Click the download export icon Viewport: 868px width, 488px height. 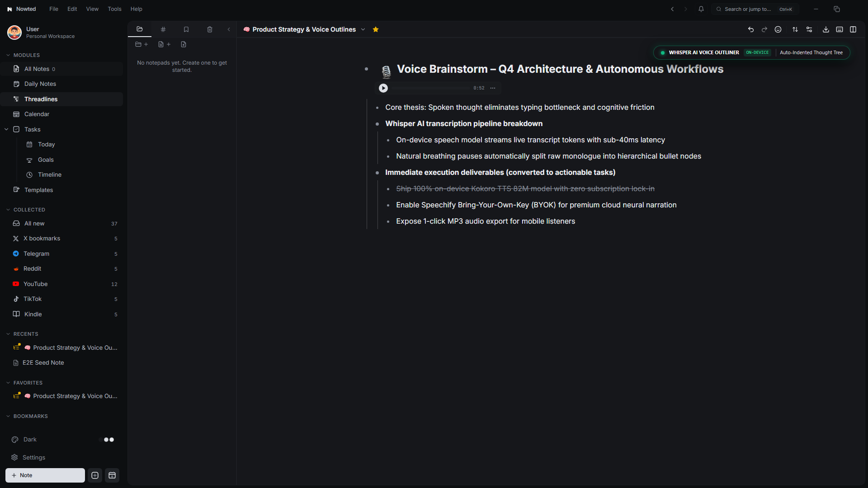tap(826, 29)
